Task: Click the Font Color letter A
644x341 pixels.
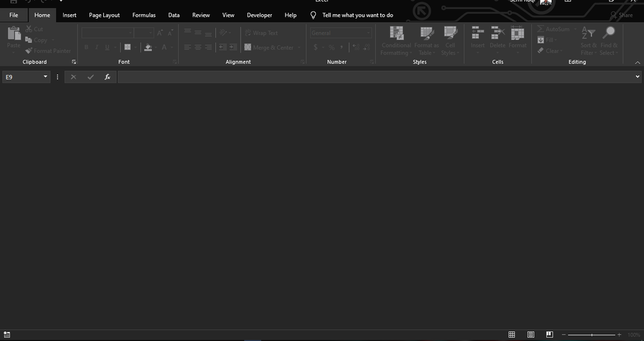Action: click(x=164, y=47)
